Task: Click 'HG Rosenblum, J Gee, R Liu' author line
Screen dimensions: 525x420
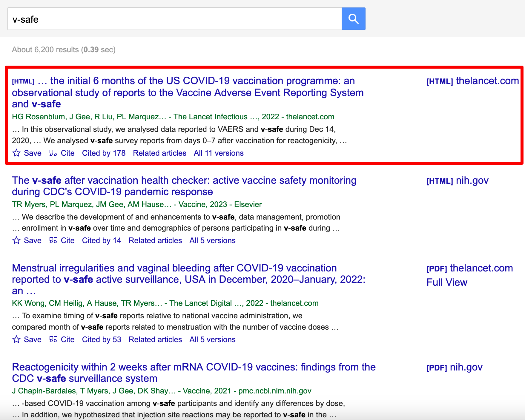Action: click(x=173, y=117)
